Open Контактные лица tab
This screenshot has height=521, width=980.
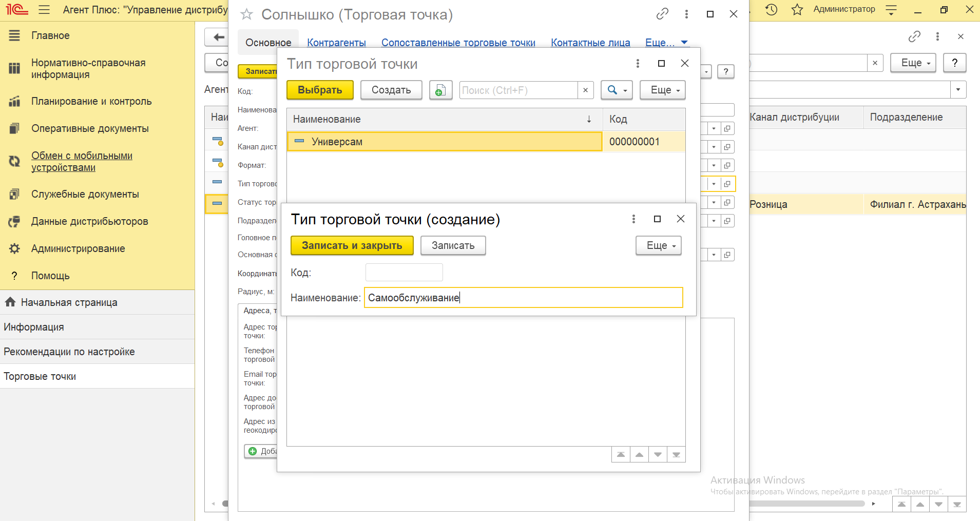[x=590, y=43]
